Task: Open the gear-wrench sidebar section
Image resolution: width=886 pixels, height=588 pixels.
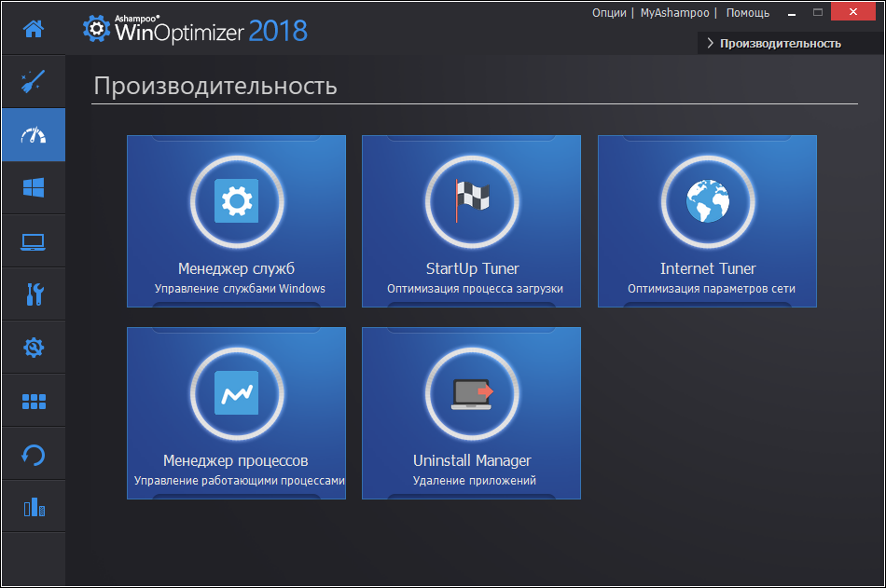Action: pyautogui.click(x=34, y=348)
